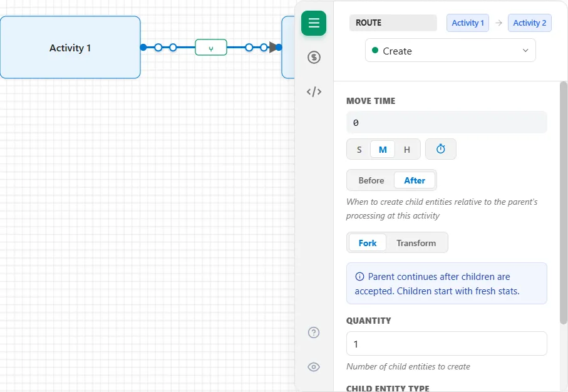568x392 pixels.
Task: Click the Quantity input field
Action: click(447, 343)
